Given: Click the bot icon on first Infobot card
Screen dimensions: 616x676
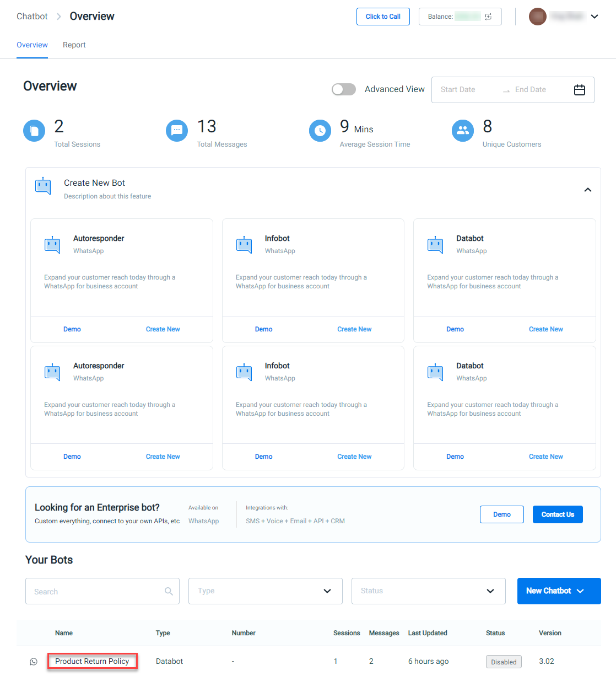Looking at the screenshot, I should coord(244,244).
